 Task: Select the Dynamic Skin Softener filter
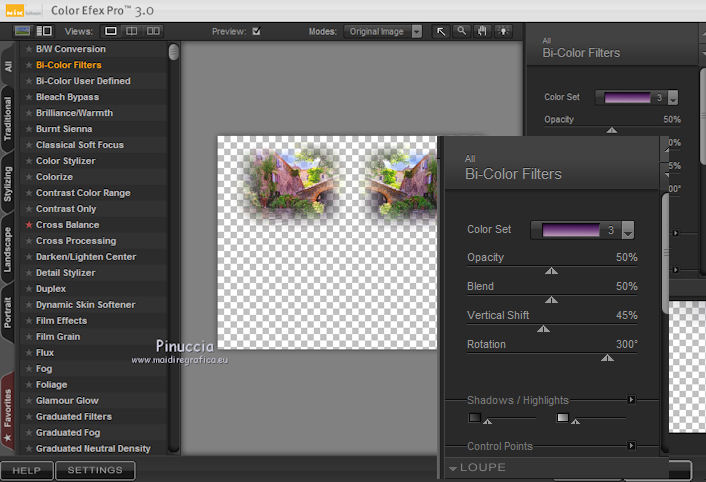pyautogui.click(x=86, y=305)
